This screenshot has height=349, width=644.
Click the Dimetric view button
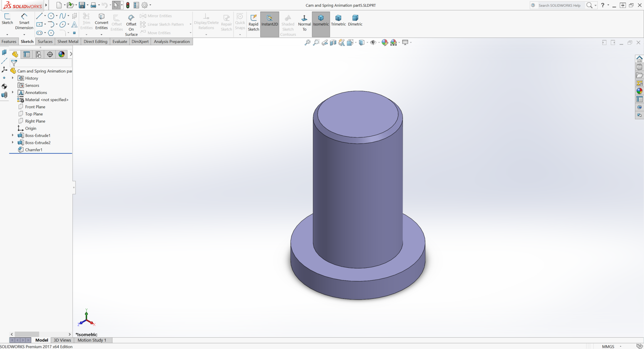355,20
